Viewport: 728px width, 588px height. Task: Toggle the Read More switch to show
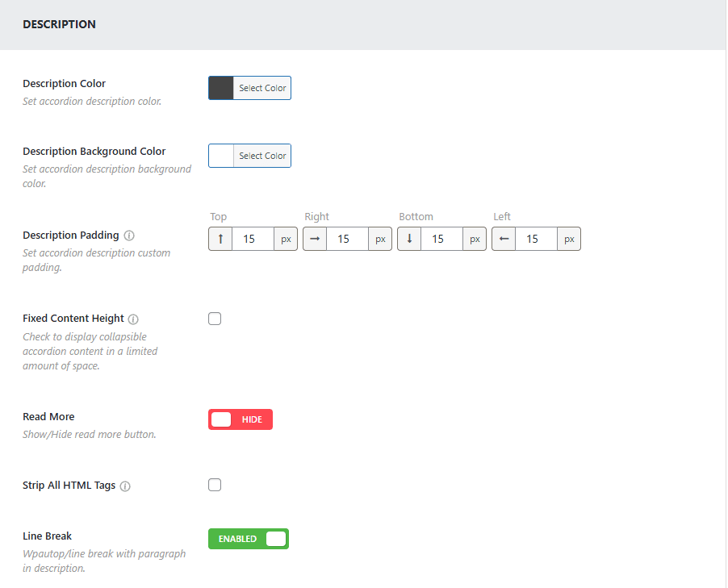click(241, 419)
